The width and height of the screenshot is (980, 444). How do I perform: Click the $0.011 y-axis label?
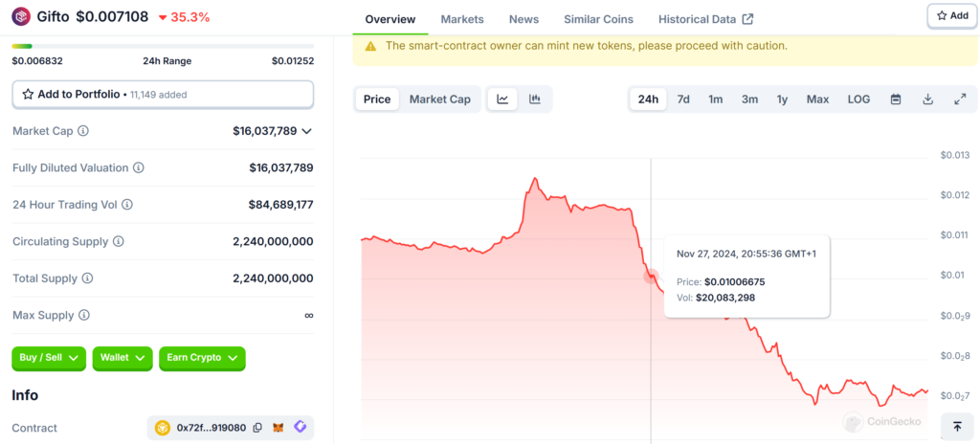[954, 235]
